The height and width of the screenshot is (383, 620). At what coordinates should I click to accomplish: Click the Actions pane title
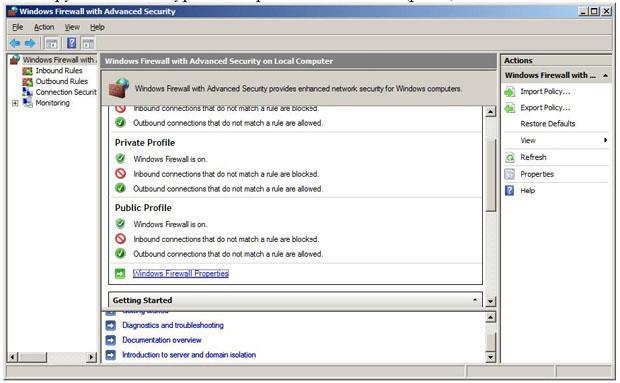[518, 61]
